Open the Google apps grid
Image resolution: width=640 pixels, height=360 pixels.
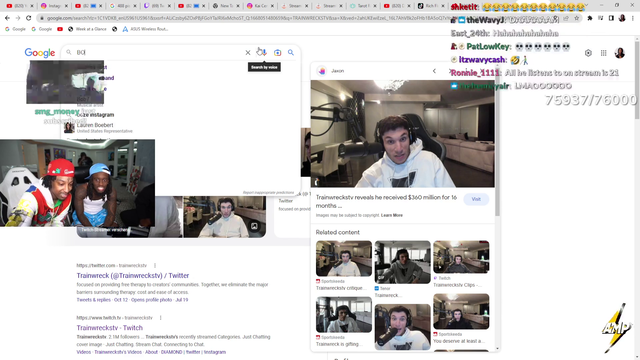(x=604, y=53)
